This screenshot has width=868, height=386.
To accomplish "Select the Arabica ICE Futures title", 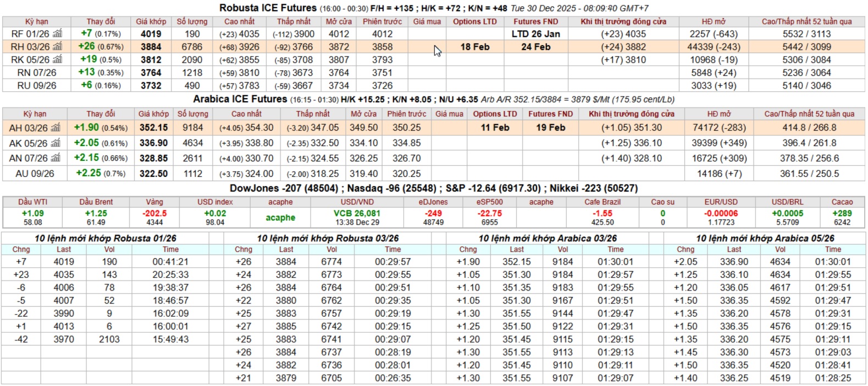I will (x=240, y=99).
